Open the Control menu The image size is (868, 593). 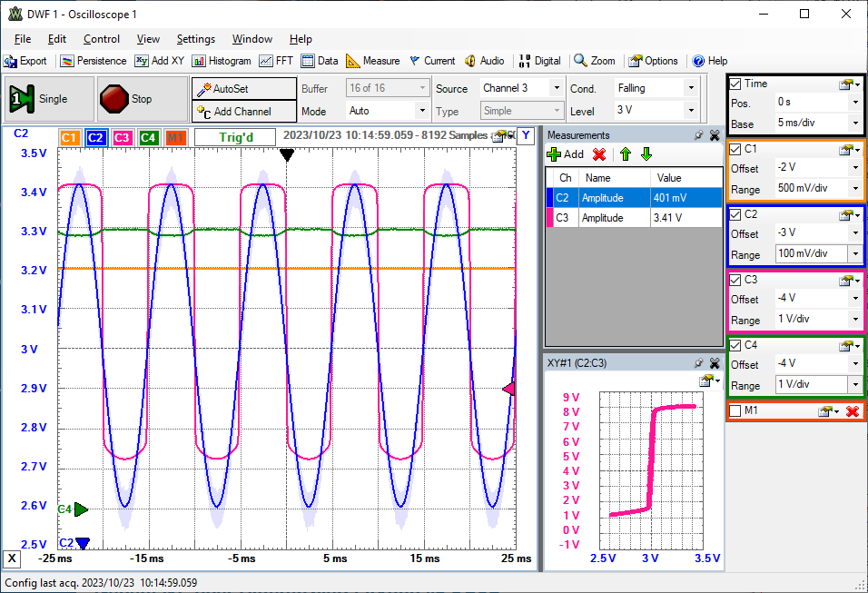pos(101,39)
